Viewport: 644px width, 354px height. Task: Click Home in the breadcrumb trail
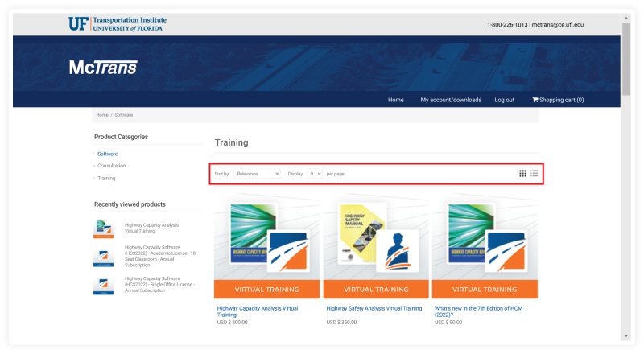click(x=102, y=115)
